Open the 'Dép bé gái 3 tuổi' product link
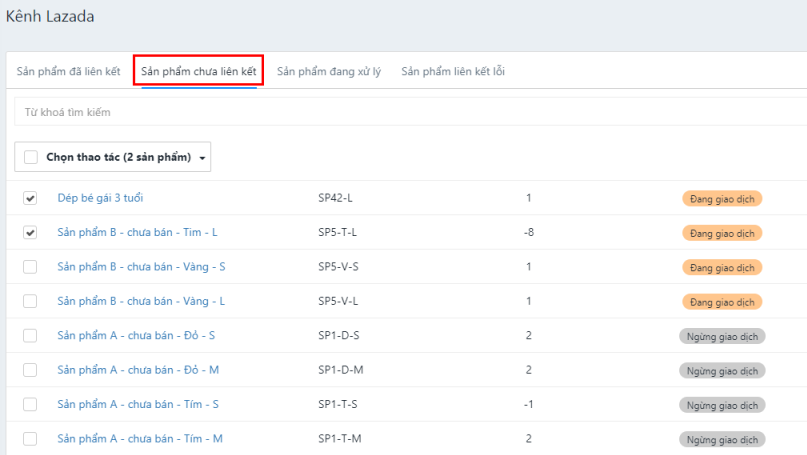 [100, 198]
